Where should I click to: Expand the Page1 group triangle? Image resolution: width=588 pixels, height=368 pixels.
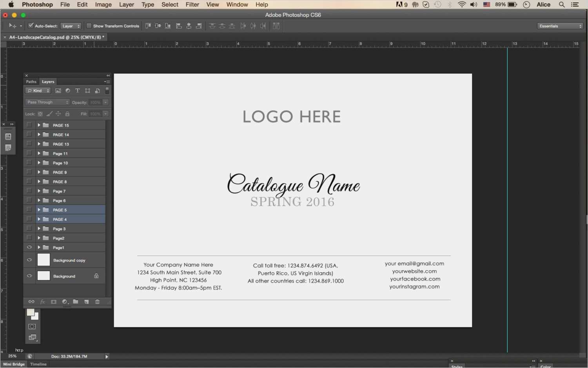pyautogui.click(x=39, y=248)
